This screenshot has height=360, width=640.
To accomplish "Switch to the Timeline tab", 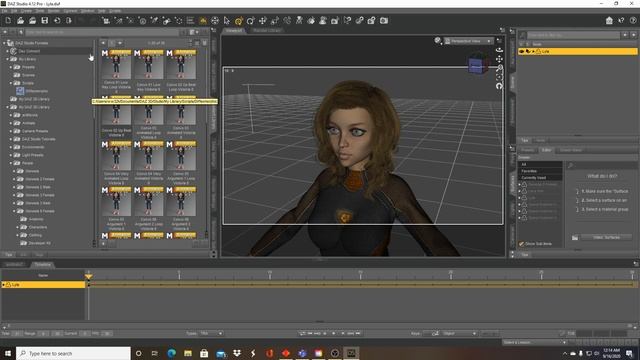I will [42, 264].
